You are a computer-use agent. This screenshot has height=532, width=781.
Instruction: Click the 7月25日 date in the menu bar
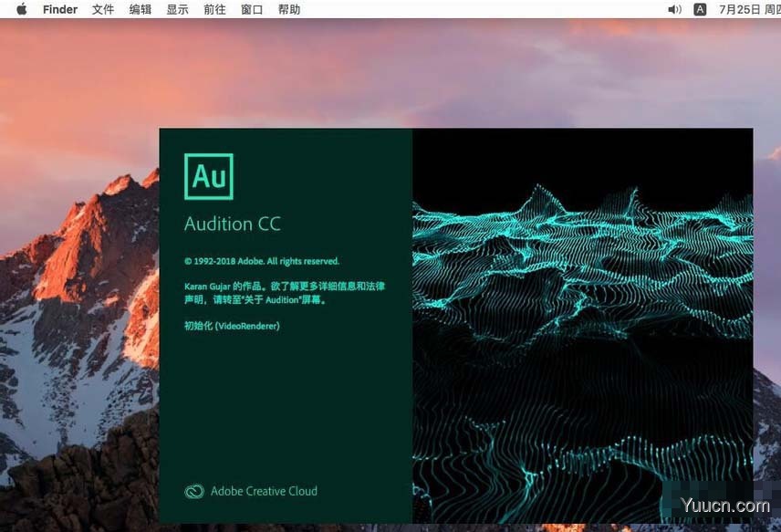pos(739,9)
